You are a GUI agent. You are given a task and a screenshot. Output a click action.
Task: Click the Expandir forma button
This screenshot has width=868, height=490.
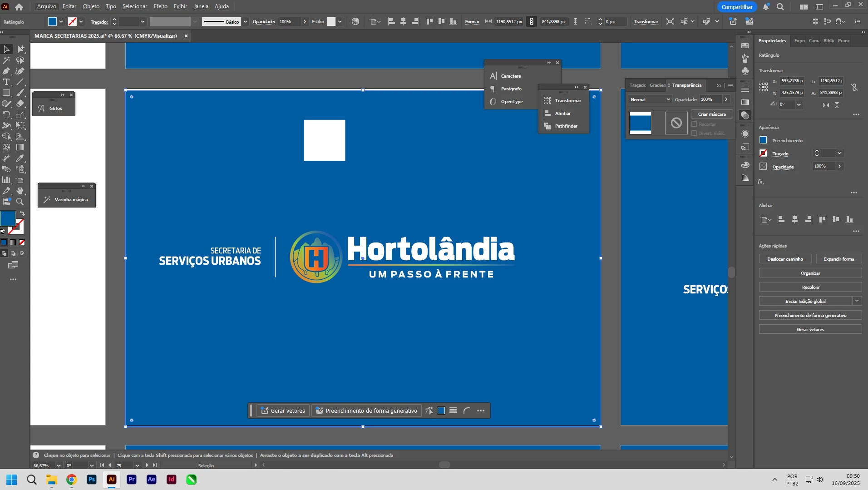pyautogui.click(x=839, y=259)
